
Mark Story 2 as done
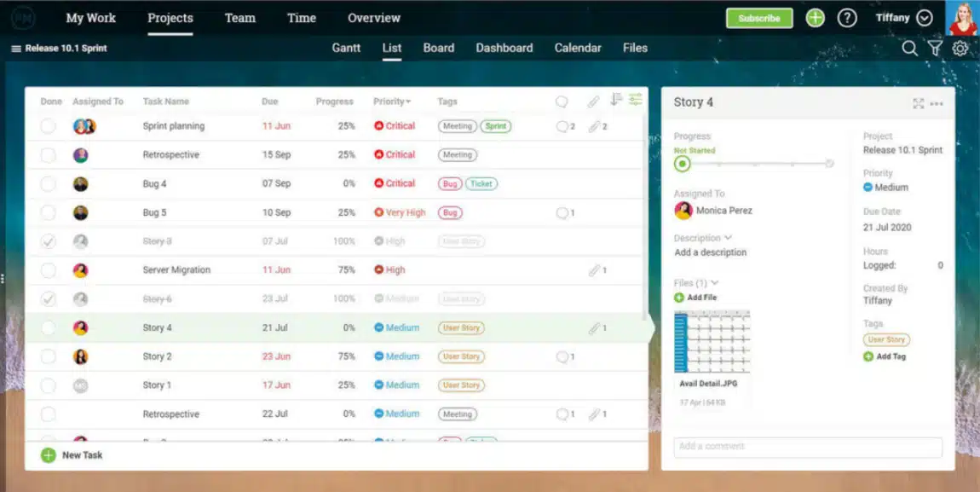[48, 356]
